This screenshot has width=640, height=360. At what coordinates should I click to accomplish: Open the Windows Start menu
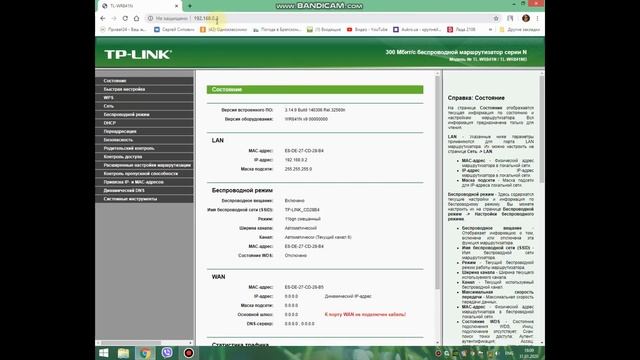click(x=104, y=353)
